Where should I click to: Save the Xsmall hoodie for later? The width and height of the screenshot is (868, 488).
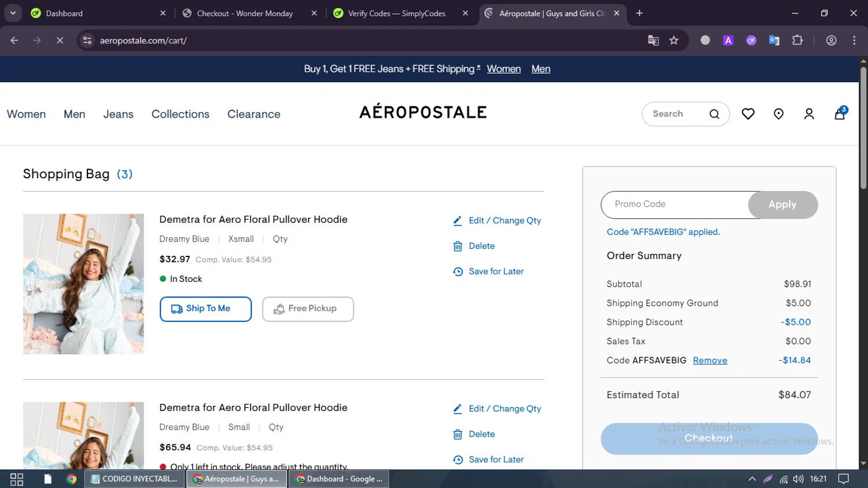pos(488,271)
